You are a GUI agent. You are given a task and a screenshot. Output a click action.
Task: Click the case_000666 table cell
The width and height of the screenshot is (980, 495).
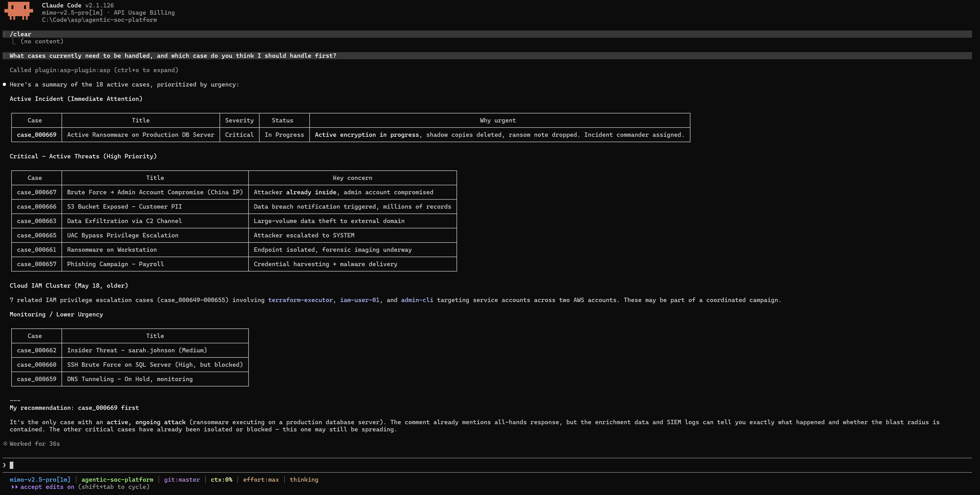(36, 207)
